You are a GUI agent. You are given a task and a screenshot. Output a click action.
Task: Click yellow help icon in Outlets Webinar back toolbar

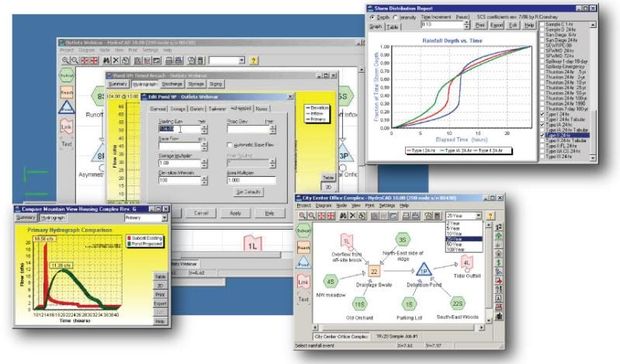pyautogui.click(x=254, y=60)
